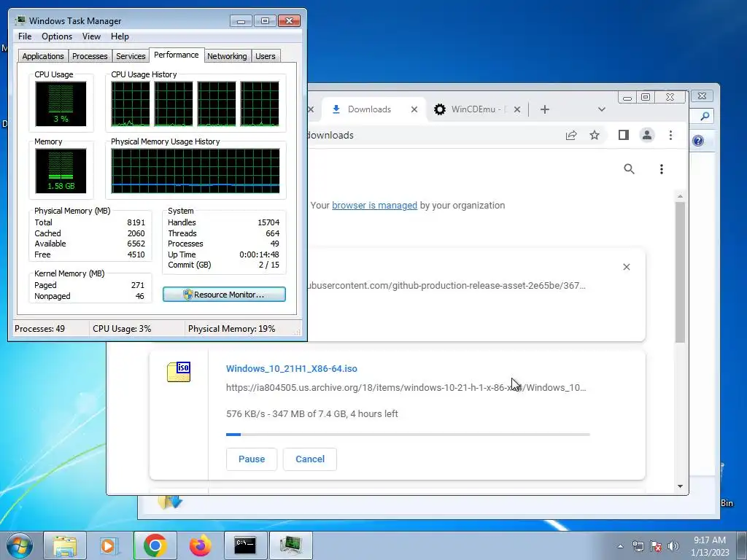This screenshot has height=560, width=747.
Task: Open Task Manager Help menu
Action: (x=120, y=36)
